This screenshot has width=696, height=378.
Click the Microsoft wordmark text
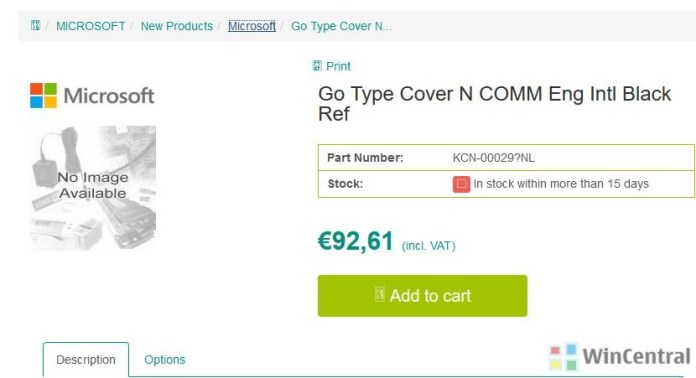pos(109,96)
